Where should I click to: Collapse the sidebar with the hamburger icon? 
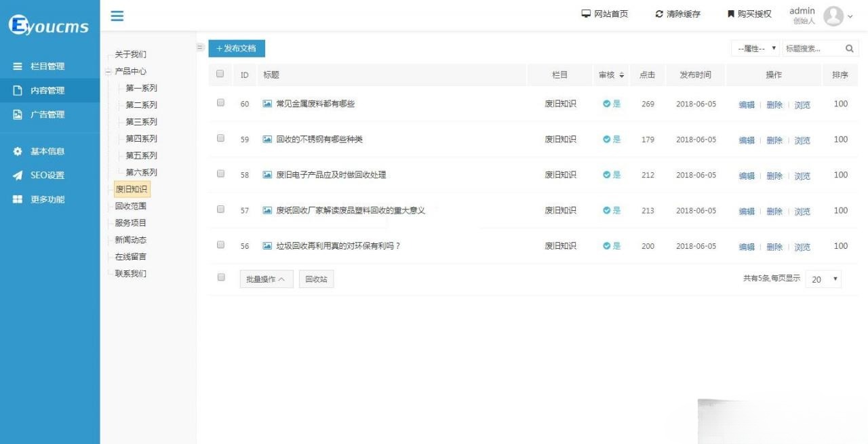click(x=116, y=15)
